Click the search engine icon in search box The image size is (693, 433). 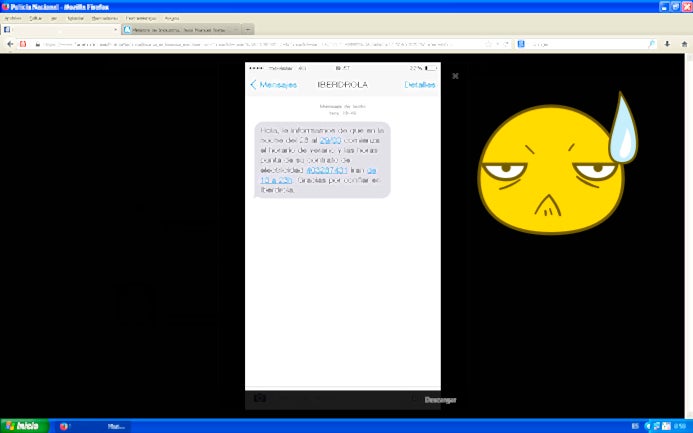(521, 44)
